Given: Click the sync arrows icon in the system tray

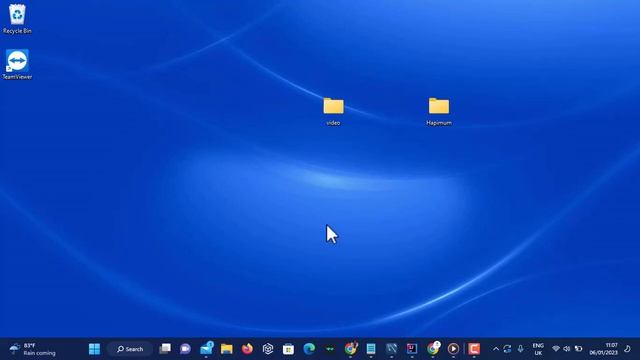Looking at the screenshot, I should pos(507,349).
